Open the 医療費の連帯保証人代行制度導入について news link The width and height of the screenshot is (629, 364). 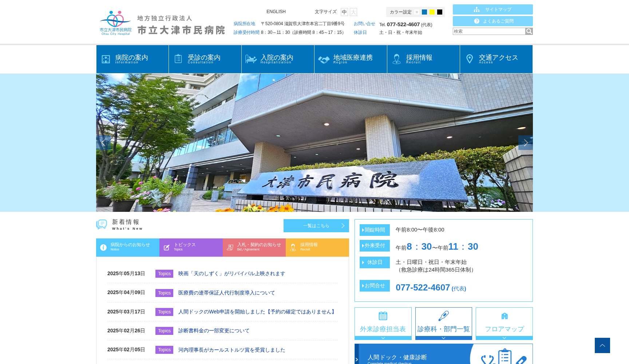tap(226, 293)
